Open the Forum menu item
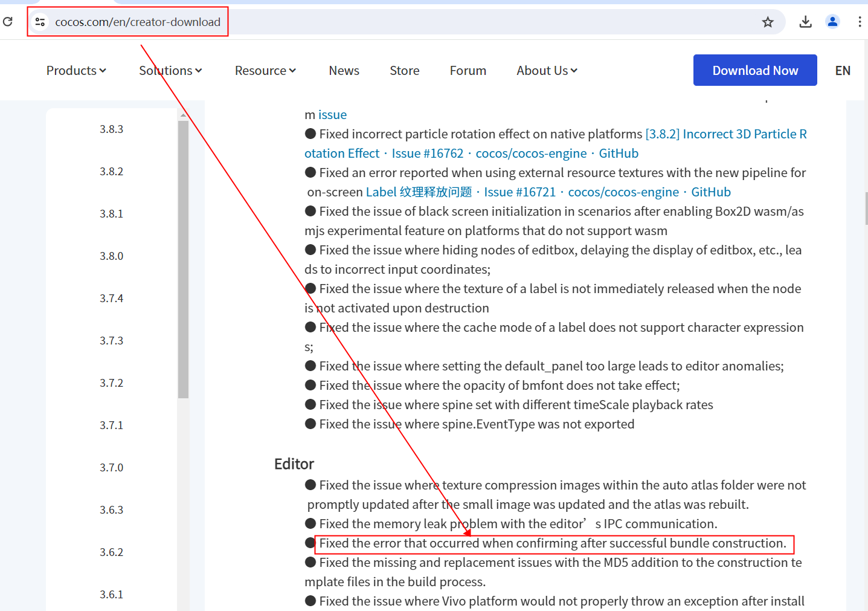This screenshot has width=868, height=611. [468, 71]
